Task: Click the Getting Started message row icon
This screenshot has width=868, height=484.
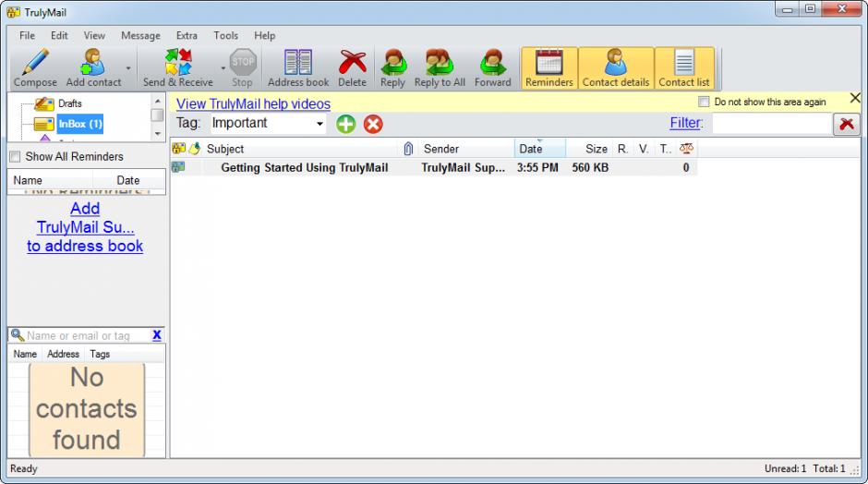Action: point(178,166)
